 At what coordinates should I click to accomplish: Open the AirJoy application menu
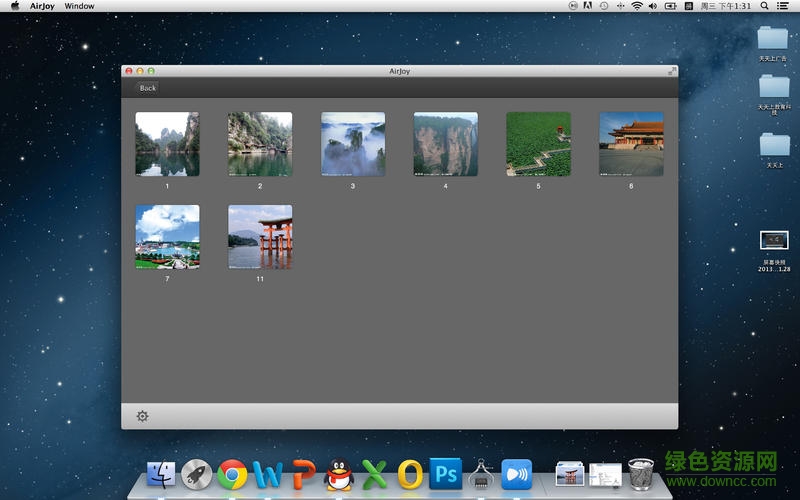click(x=40, y=6)
